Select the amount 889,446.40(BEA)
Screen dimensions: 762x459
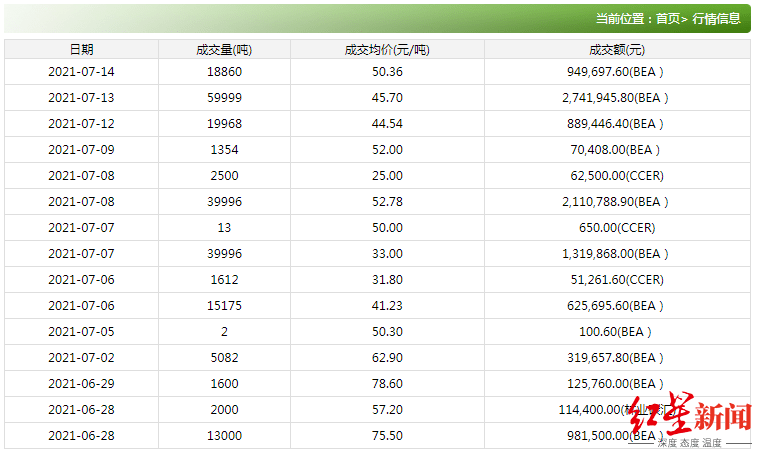(615, 124)
